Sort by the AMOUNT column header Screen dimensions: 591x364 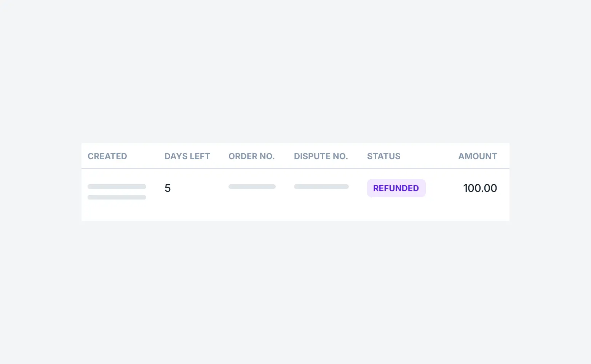[478, 156]
